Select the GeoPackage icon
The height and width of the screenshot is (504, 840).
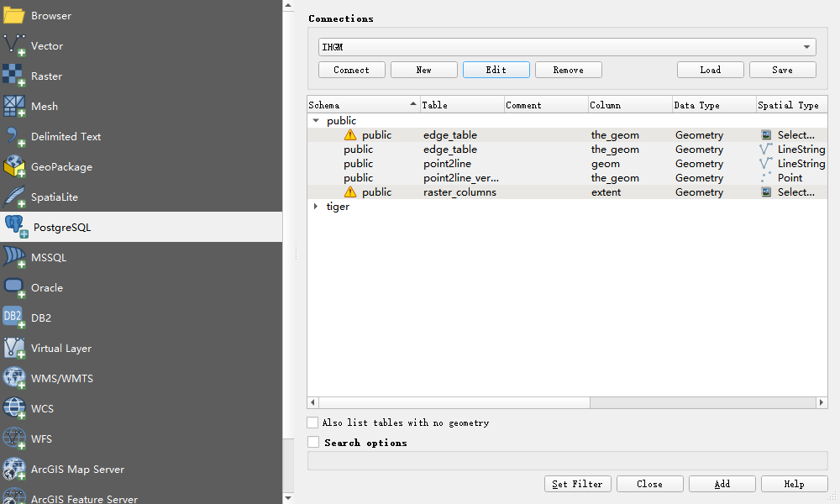pos(14,166)
